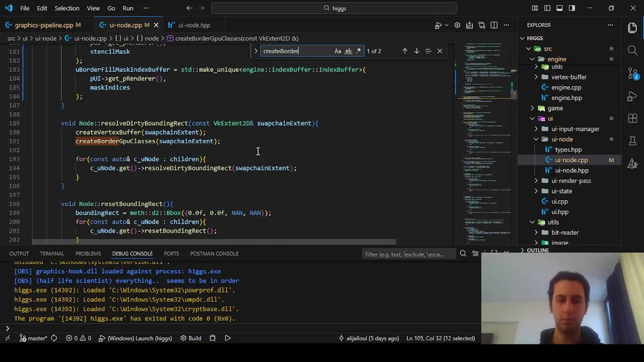The image size is (644, 362).
Task: Click the code minimap
Action: coord(486,143)
